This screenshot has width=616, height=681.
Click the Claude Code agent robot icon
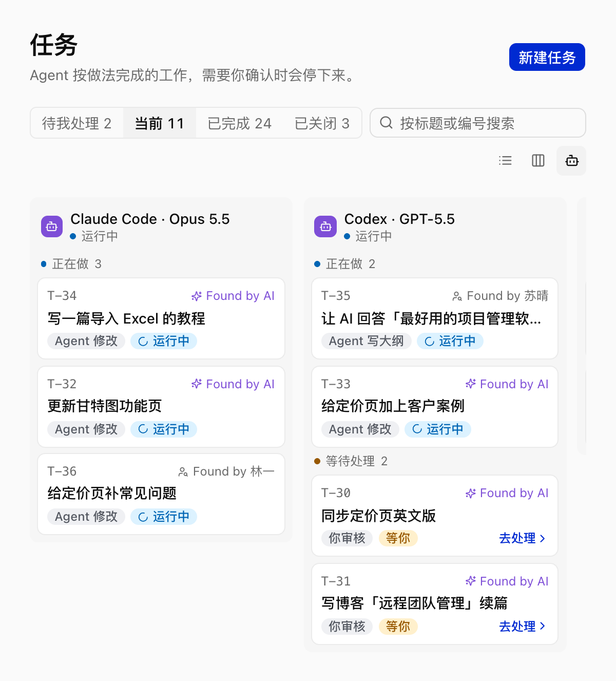pos(52,226)
